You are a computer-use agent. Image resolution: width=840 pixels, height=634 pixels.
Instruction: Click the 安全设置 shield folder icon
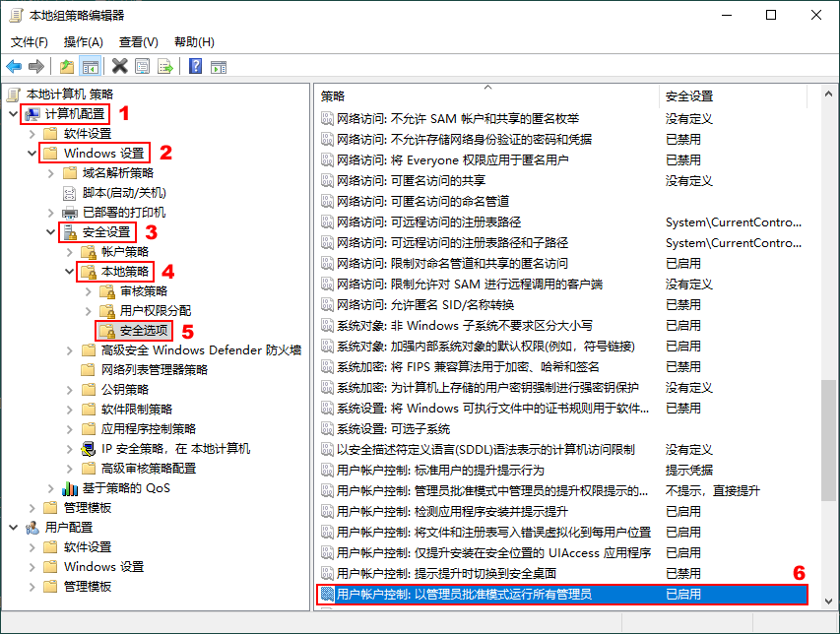70,232
